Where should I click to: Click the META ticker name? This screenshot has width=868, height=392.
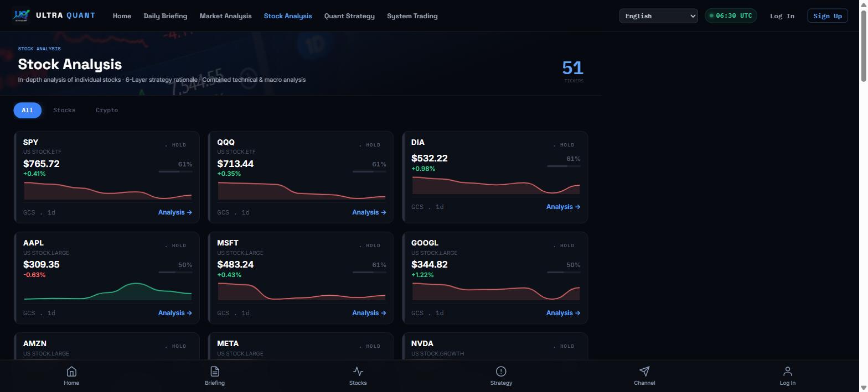228,343
